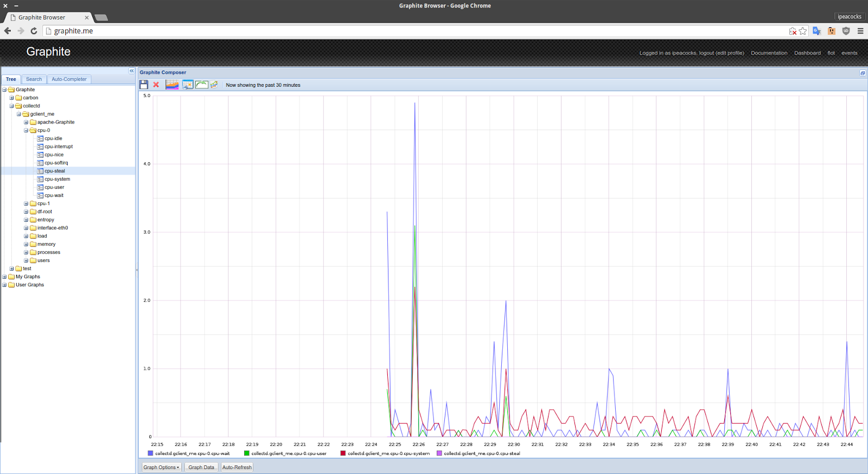Click the My Graphs folder icon

[11, 277]
